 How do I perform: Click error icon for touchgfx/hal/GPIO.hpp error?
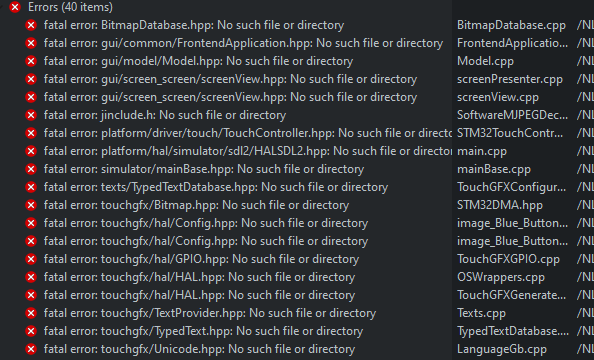pos(31,259)
